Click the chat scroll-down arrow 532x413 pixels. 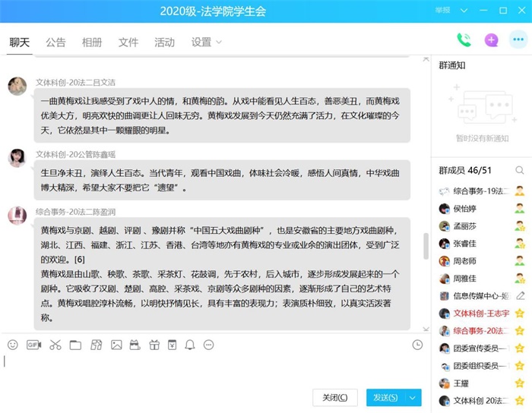tap(426, 329)
